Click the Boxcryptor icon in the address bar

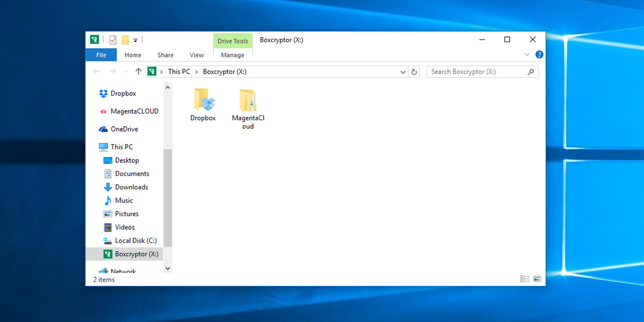click(152, 71)
